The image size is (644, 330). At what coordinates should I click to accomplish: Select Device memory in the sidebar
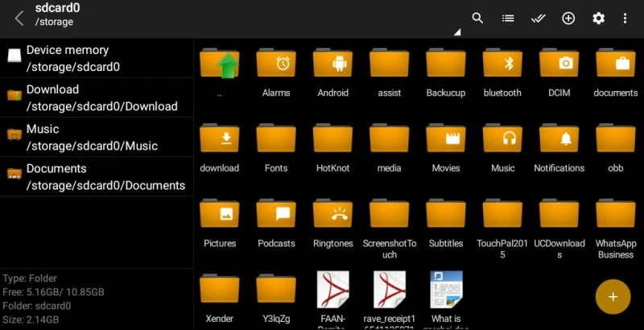pos(97,58)
